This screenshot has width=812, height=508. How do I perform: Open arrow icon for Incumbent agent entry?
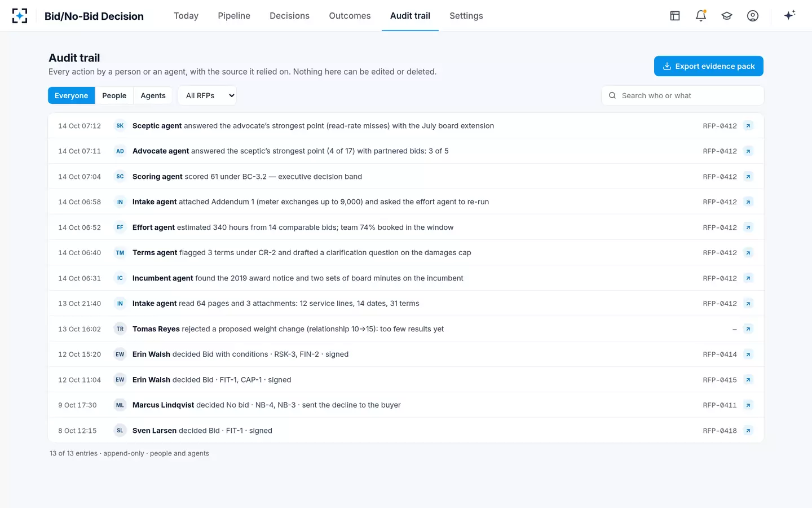click(x=748, y=278)
